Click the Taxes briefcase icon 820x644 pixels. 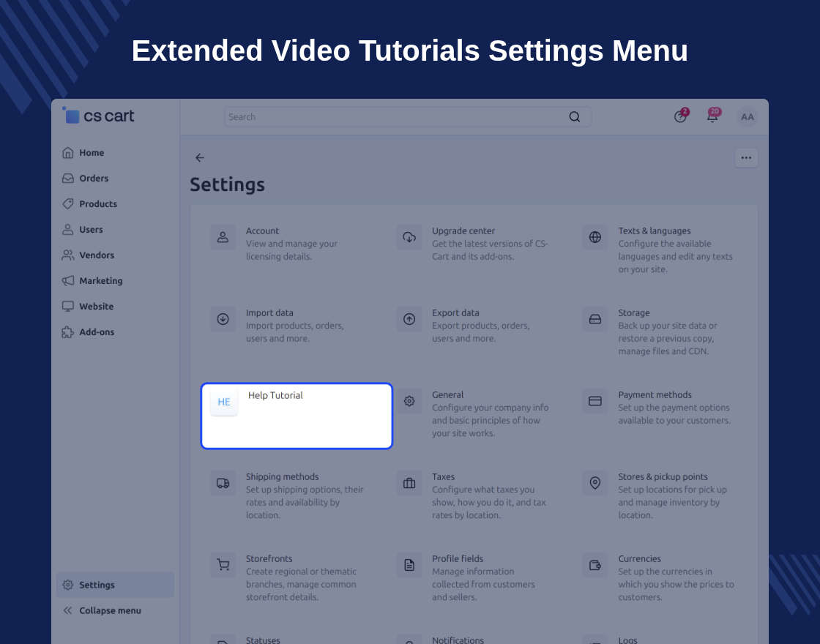[x=409, y=484]
